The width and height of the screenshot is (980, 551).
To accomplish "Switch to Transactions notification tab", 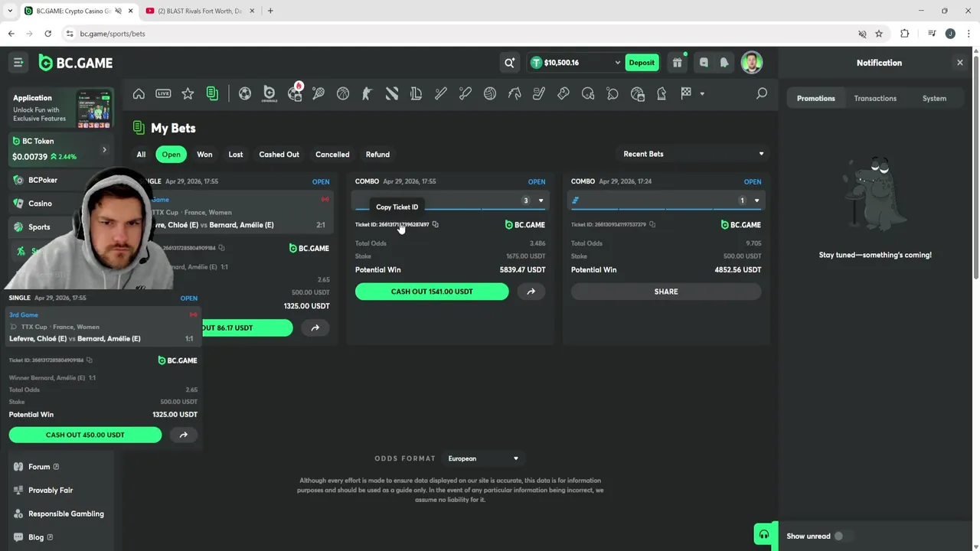I will click(875, 98).
